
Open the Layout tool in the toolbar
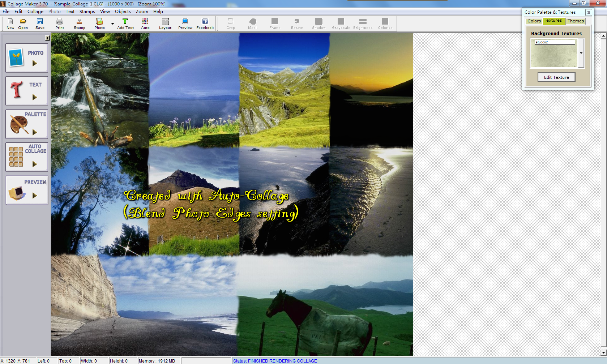point(165,23)
